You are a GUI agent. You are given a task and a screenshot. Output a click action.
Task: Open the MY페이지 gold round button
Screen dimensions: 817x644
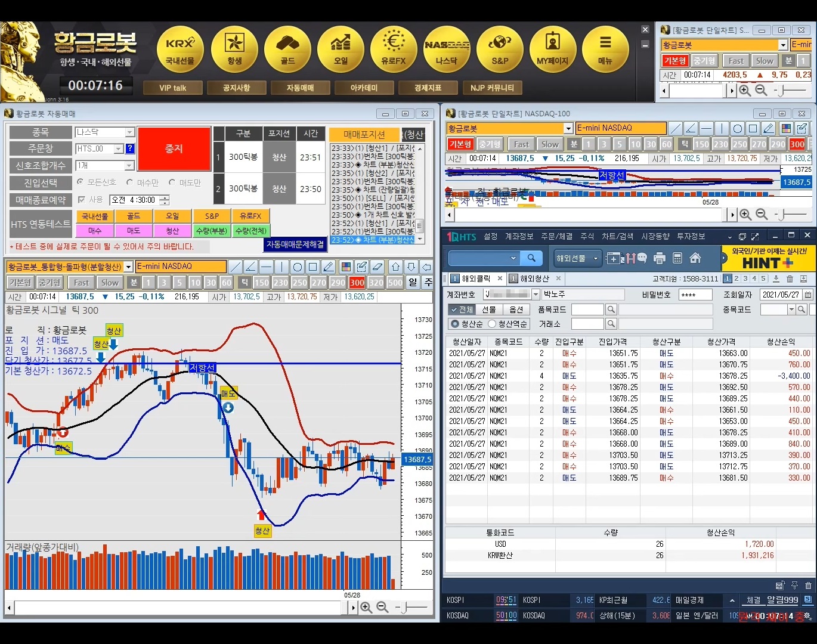(553, 49)
